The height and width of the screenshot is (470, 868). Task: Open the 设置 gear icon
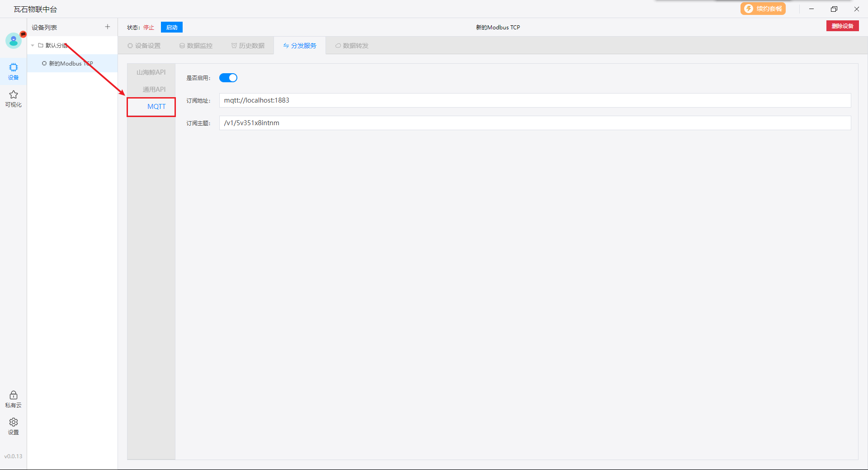(14, 423)
